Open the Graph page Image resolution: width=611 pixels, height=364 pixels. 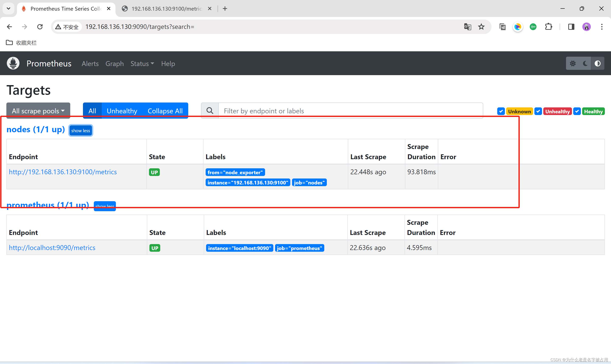tap(115, 63)
